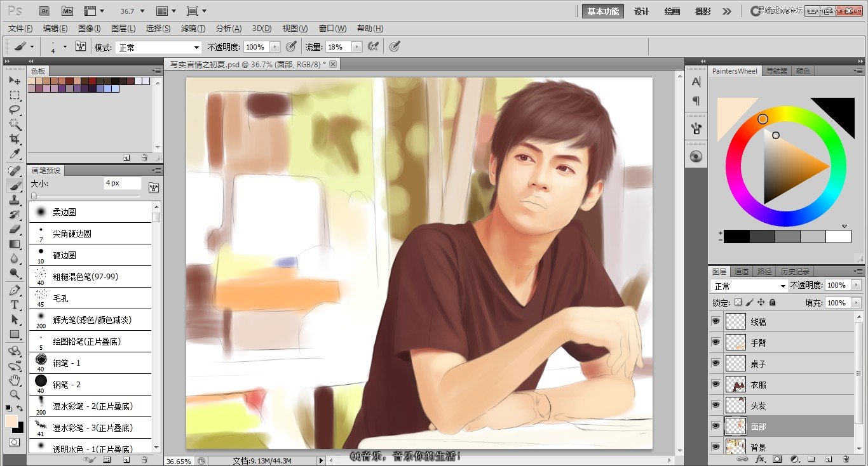Hide the 手臂 layer
868x466 pixels.
(716, 342)
